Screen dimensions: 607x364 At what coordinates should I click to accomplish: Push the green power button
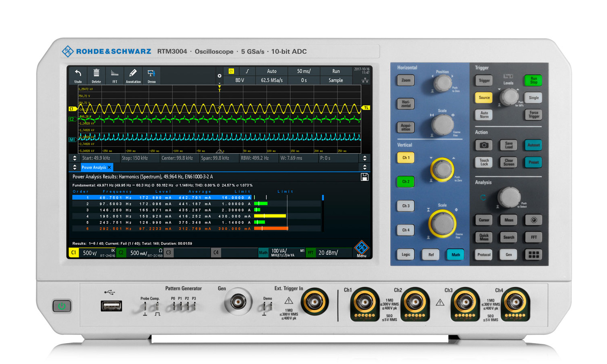(62, 306)
